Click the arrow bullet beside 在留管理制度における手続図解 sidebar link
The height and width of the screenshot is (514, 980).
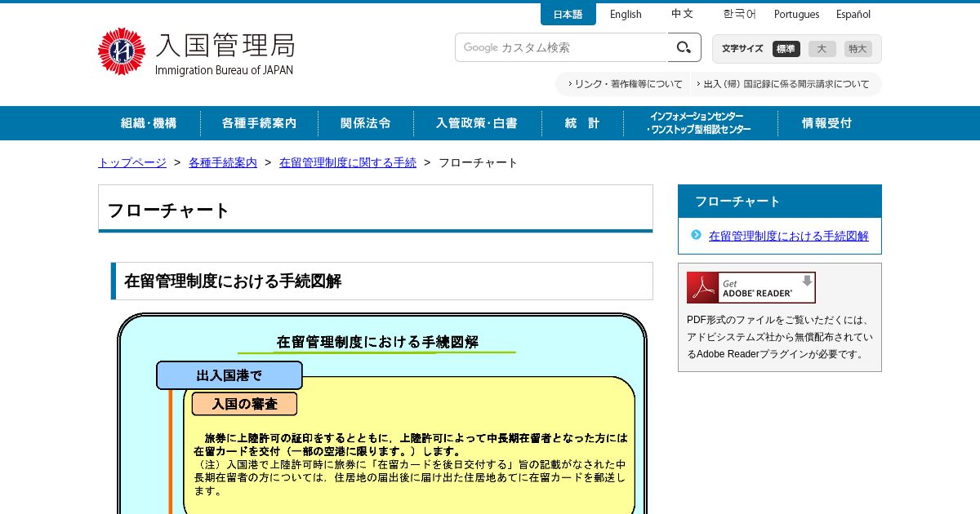(696, 235)
